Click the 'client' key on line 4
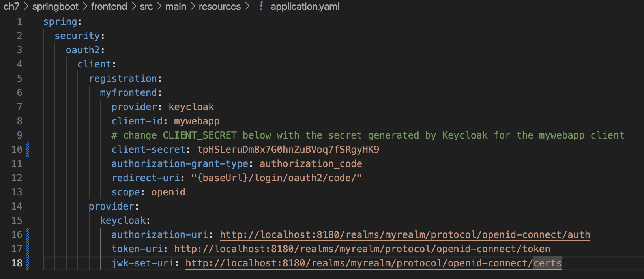This screenshot has width=644, height=279. pyautogui.click(x=94, y=64)
